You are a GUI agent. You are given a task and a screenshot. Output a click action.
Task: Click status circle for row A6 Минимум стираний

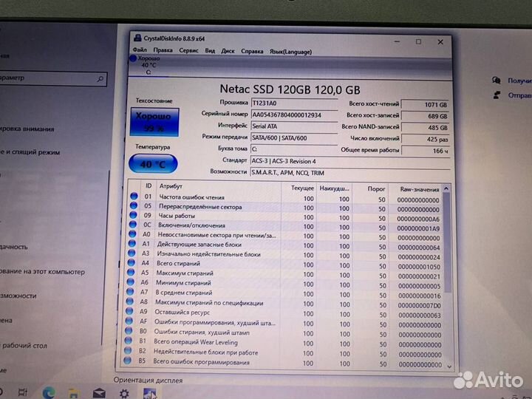tap(131, 282)
